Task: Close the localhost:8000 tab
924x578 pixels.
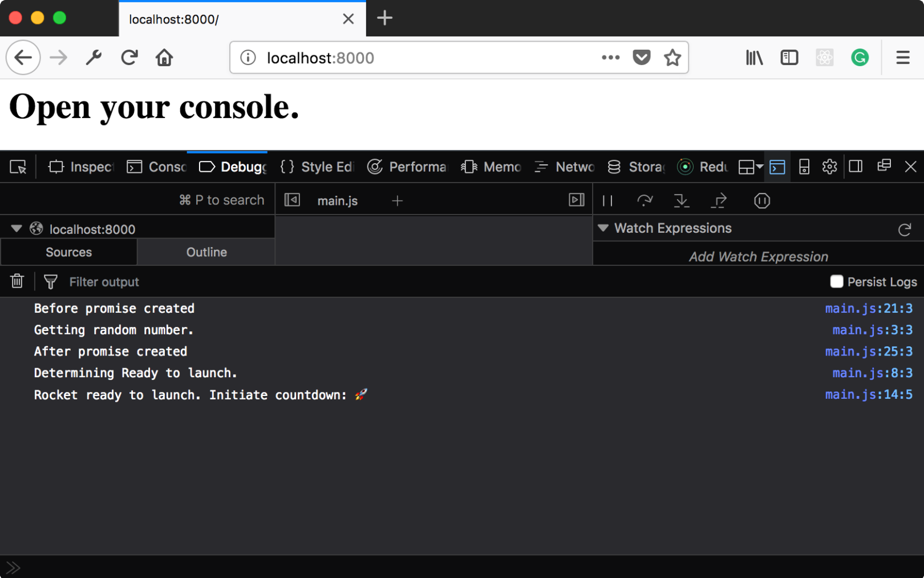Action: tap(348, 19)
